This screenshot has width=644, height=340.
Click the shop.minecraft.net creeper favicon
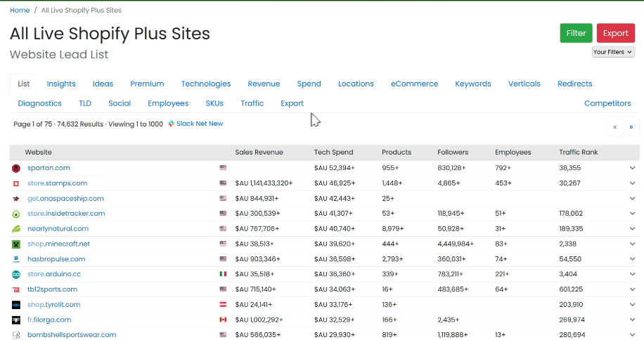[x=16, y=244]
